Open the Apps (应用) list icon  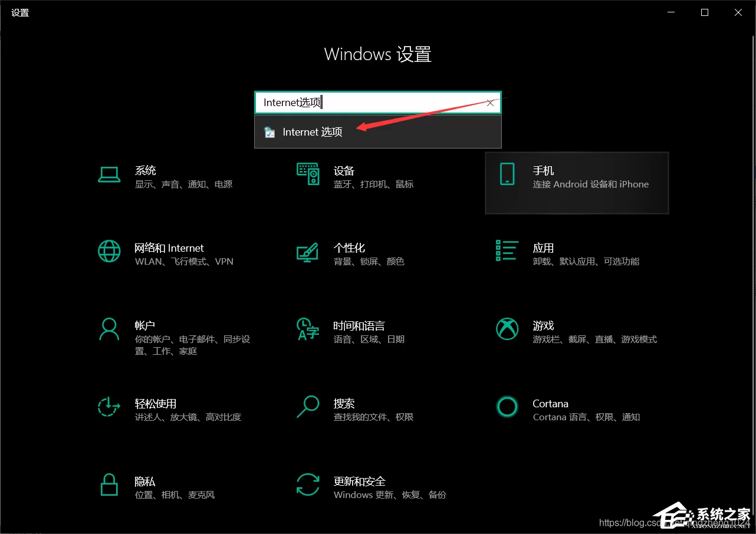[507, 250]
